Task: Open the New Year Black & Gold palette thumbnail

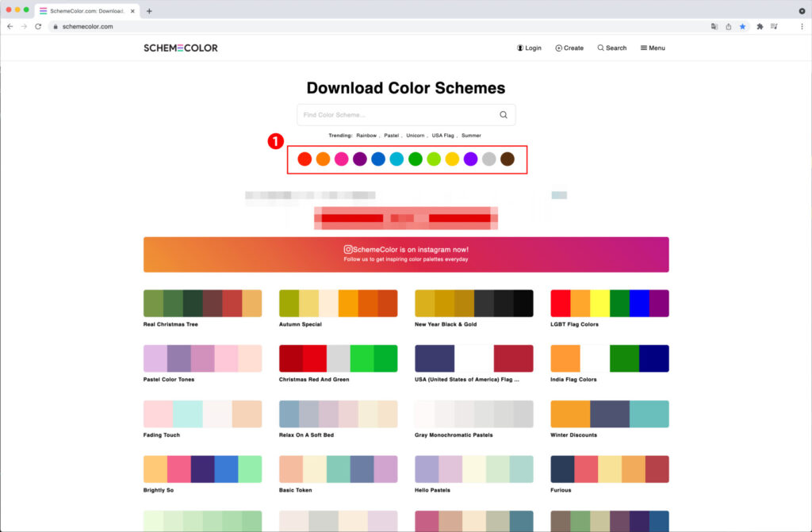Action: click(x=474, y=303)
